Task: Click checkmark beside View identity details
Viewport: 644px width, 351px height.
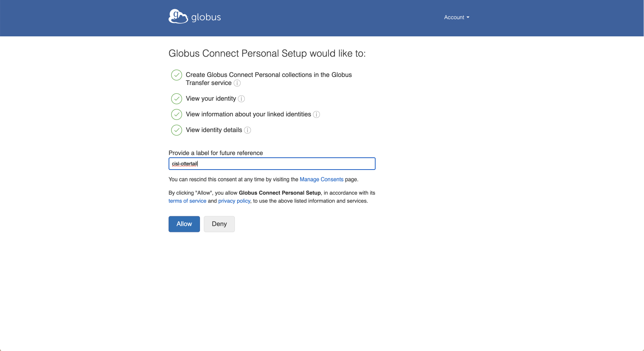Action: (x=177, y=130)
